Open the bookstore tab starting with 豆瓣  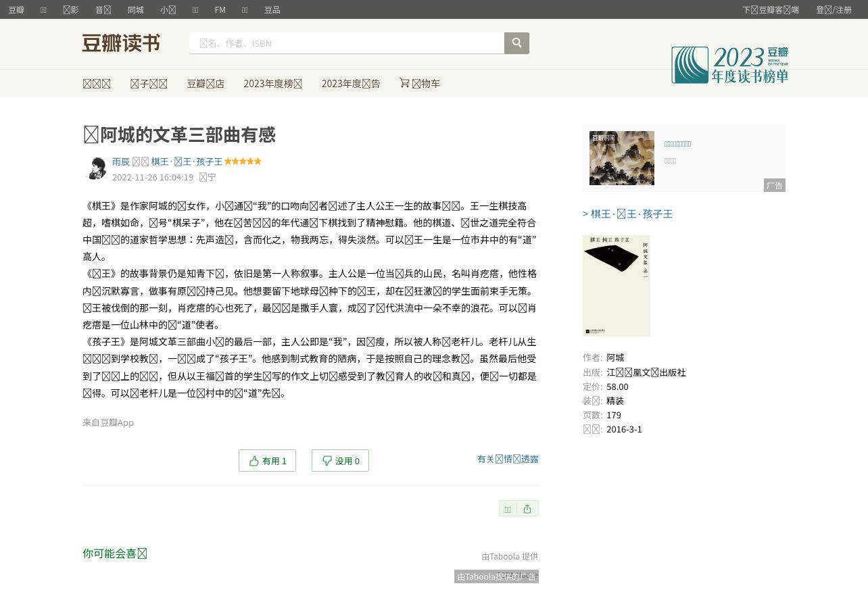(x=206, y=83)
